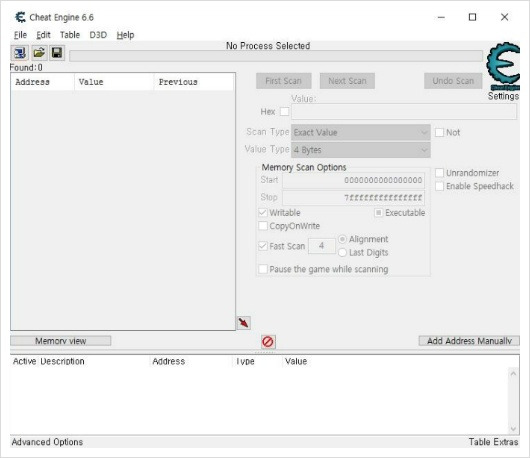Viewport: 530px width, 458px height.
Task: Click the address list scroll up arrow
Action: tap(513, 373)
